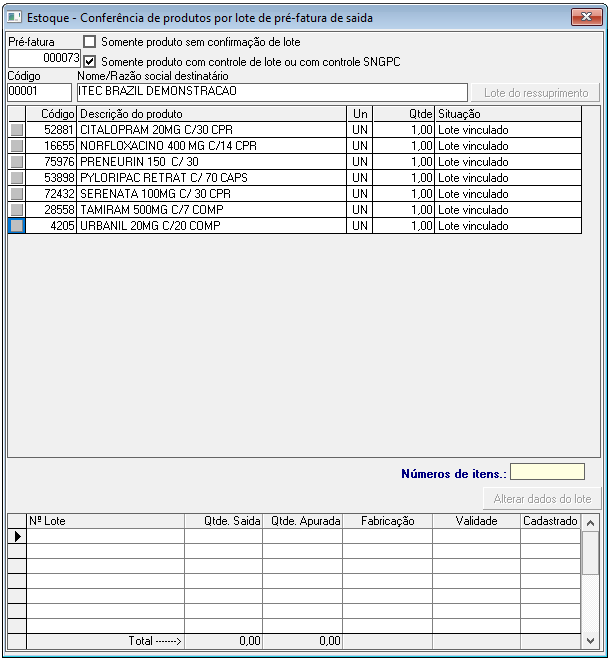Click the lot grid scroll down arrow

[591, 641]
